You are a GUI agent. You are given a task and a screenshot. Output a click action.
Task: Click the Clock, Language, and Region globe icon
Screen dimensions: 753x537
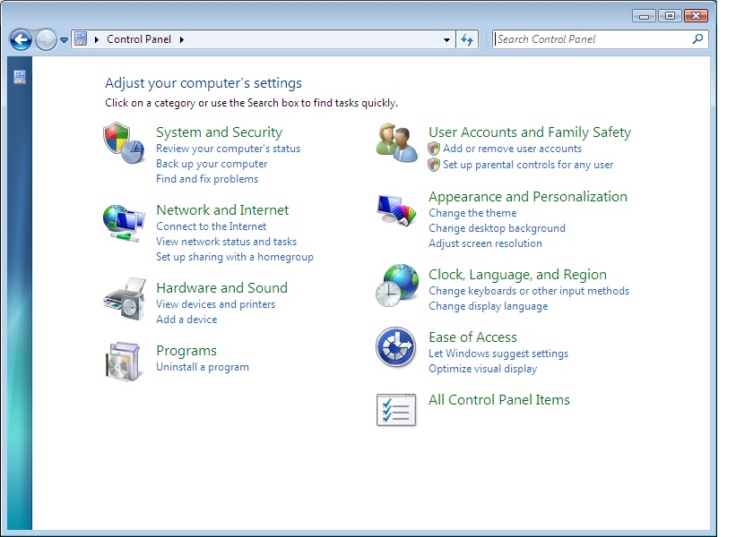point(397,285)
